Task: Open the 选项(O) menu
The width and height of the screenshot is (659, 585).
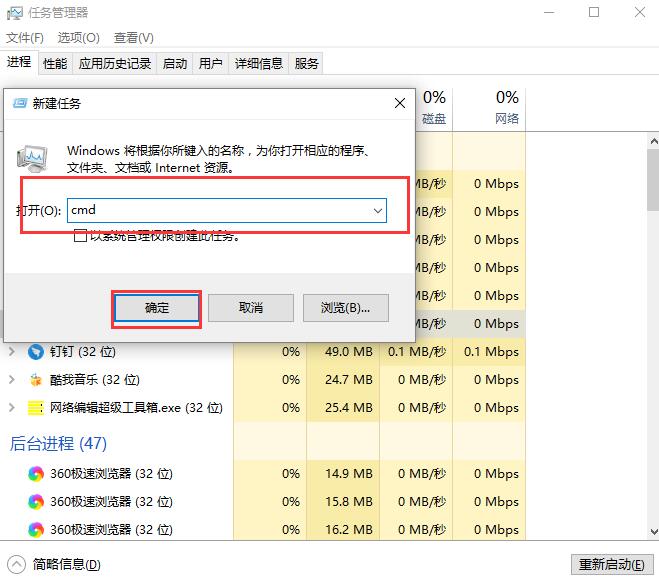Action: 78,38
